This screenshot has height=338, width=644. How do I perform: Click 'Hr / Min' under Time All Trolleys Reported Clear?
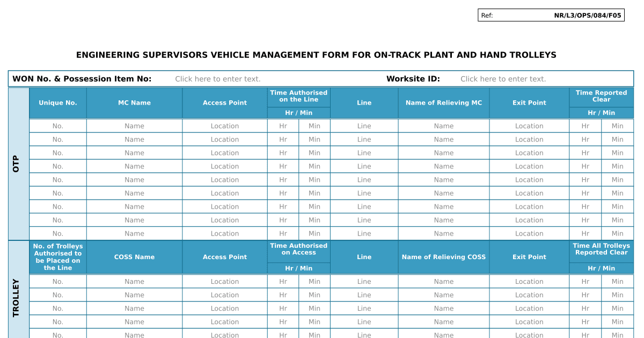pos(602,268)
